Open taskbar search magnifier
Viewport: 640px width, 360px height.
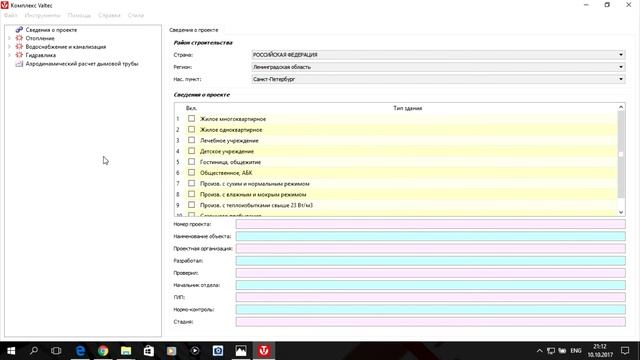34,351
